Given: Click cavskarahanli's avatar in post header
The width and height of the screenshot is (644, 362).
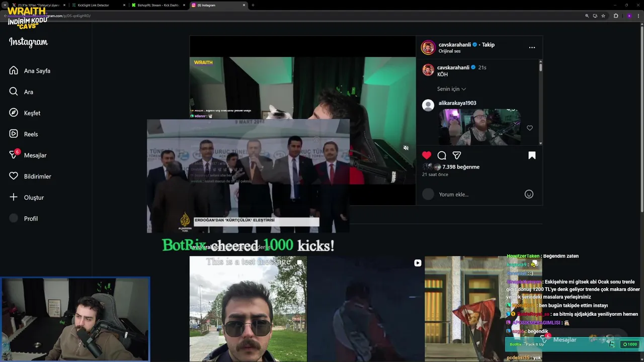Looking at the screenshot, I should [x=428, y=48].
